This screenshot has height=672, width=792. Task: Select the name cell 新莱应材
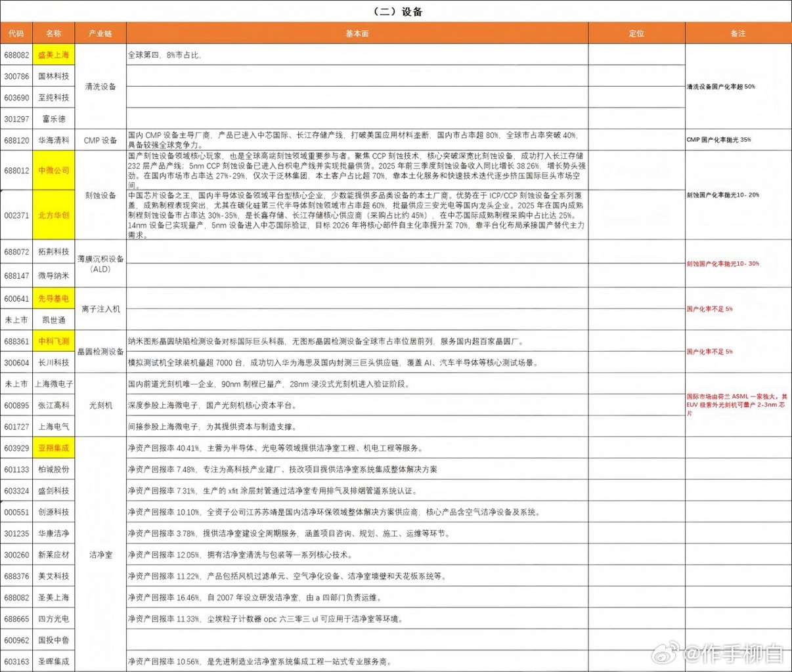coord(54,555)
